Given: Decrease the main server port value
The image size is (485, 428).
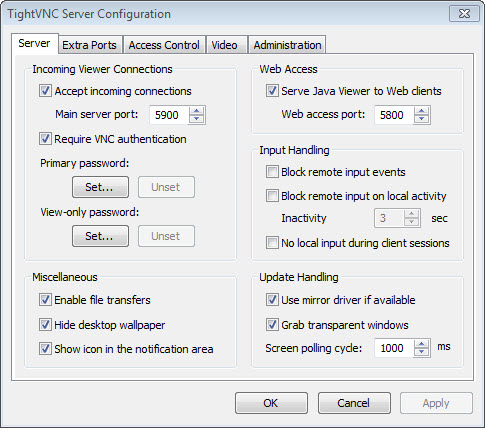Looking at the screenshot, I should coord(197,119).
